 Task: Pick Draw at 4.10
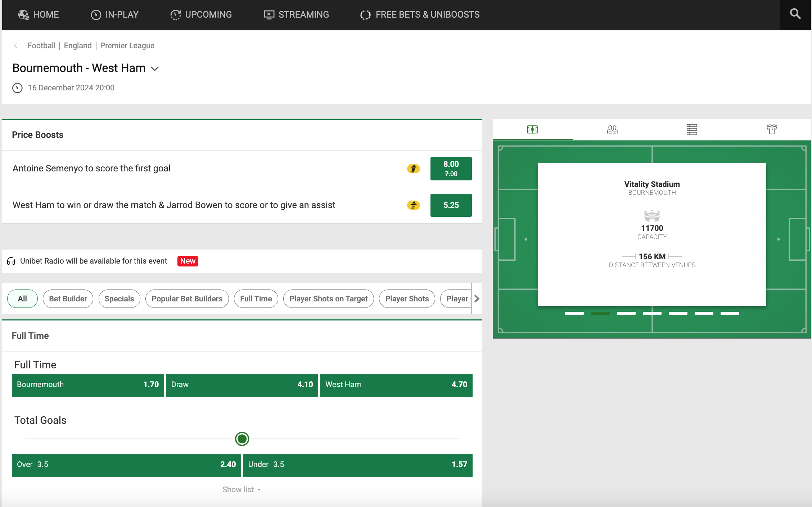242,385
